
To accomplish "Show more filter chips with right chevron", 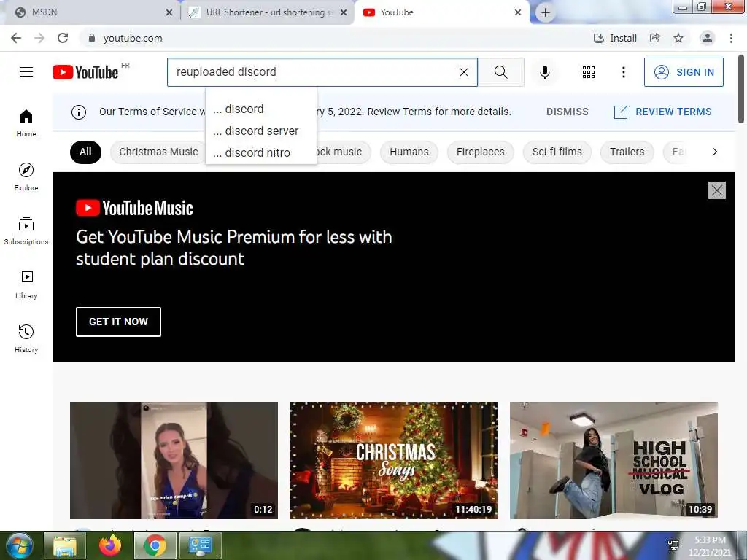I will 714,152.
